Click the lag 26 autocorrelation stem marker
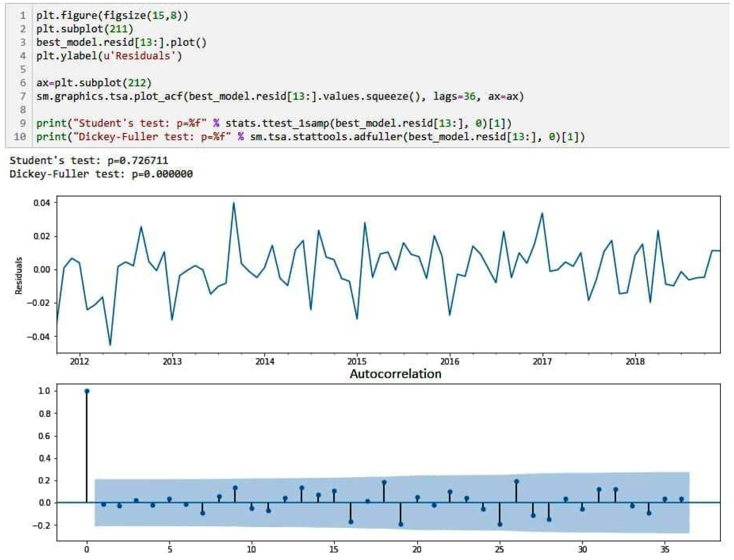Image resolution: width=734 pixels, height=560 pixels. 517,481
